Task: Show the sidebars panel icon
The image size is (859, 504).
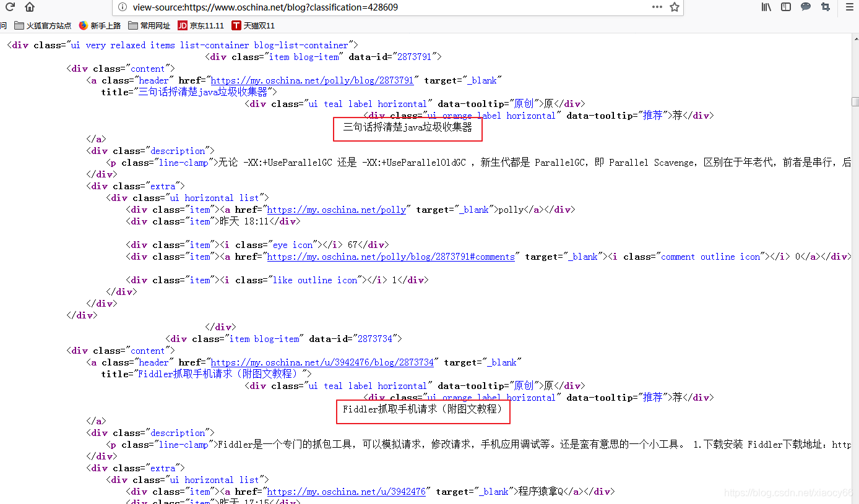Action: 786,7
